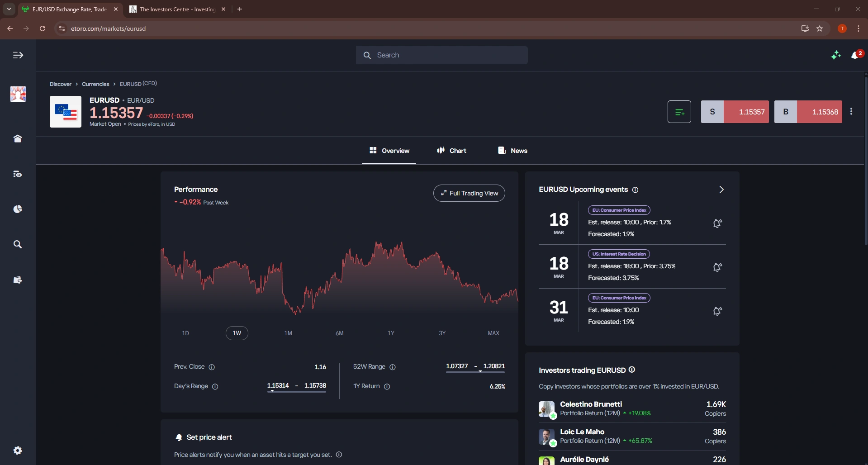
Task: Click the Discover breadcrumb link
Action: [x=61, y=84]
